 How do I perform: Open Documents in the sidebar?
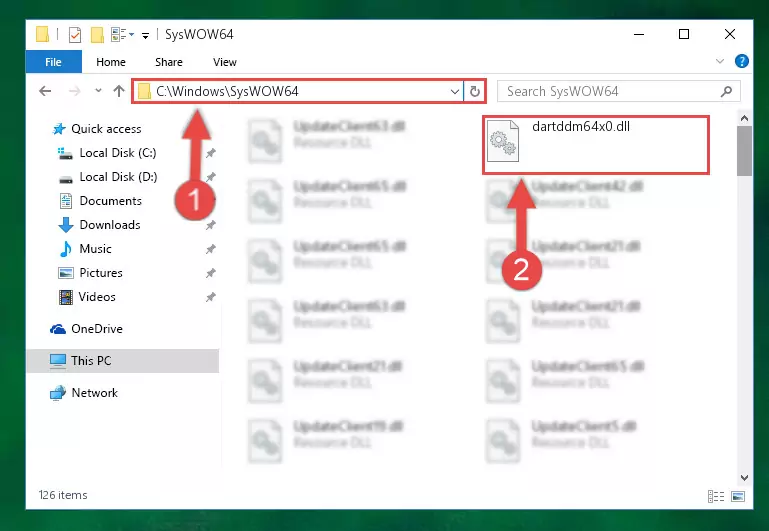click(110, 201)
